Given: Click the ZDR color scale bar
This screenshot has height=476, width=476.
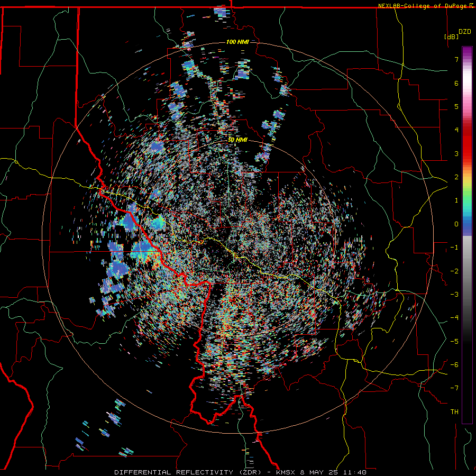Looking at the screenshot, I should 467,235.
